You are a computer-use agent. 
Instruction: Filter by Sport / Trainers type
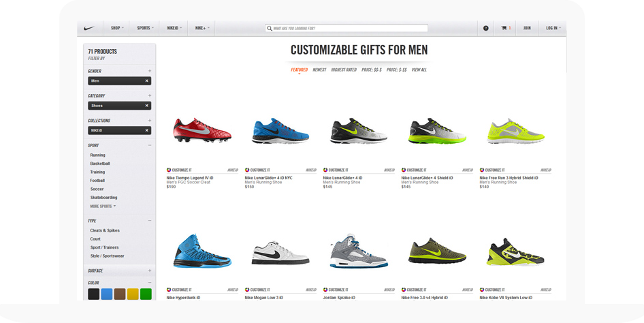tap(104, 247)
